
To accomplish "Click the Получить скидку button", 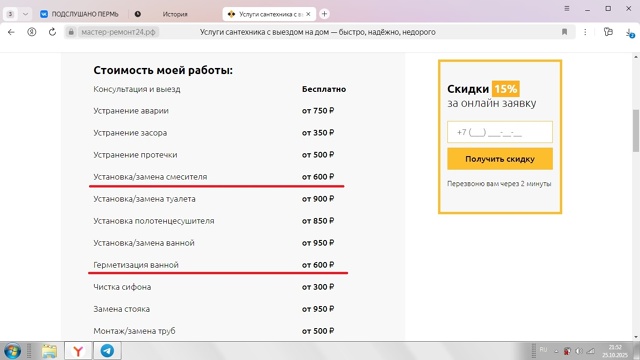I will pyautogui.click(x=500, y=159).
